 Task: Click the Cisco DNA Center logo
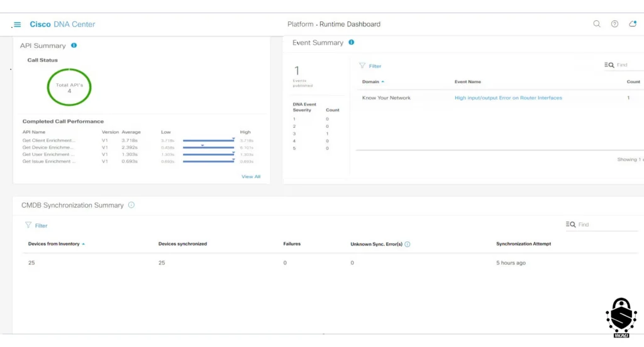62,25
